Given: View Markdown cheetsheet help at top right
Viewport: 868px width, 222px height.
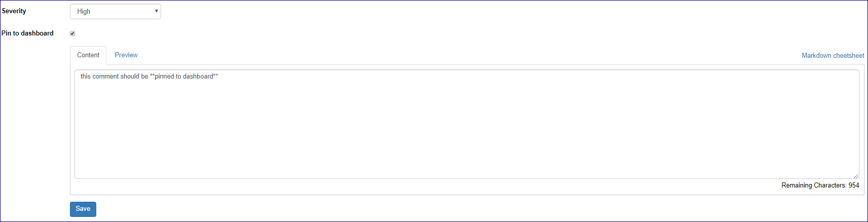Looking at the screenshot, I should [x=833, y=56].
